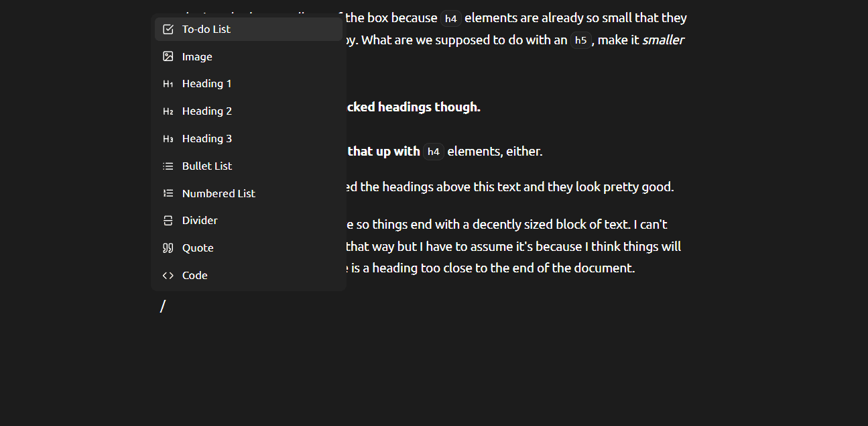Click the checkbox icon beside To-do List

tap(168, 30)
